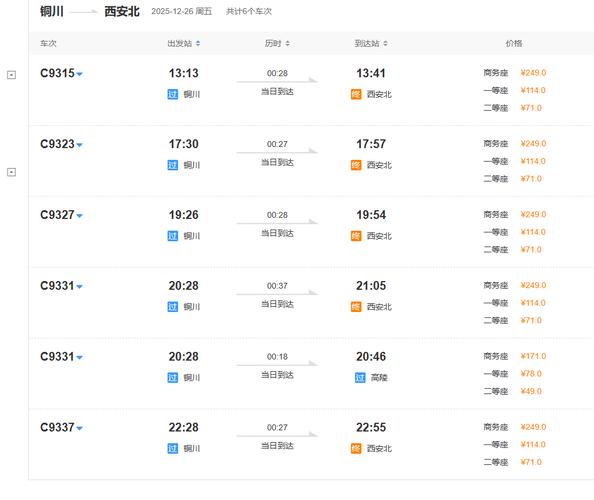The image size is (594, 500).
Task: Click the 铜川 origin in page title
Action: point(52,12)
